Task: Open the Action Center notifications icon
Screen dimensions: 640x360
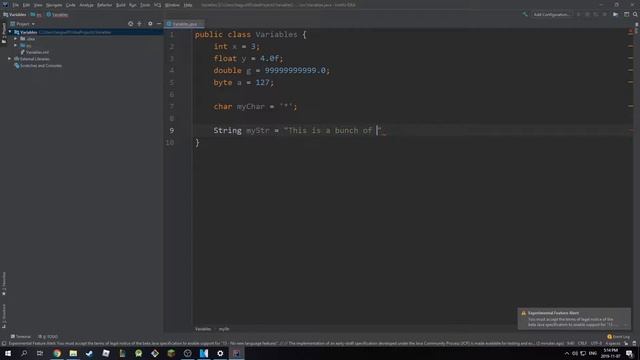Action: (629, 353)
